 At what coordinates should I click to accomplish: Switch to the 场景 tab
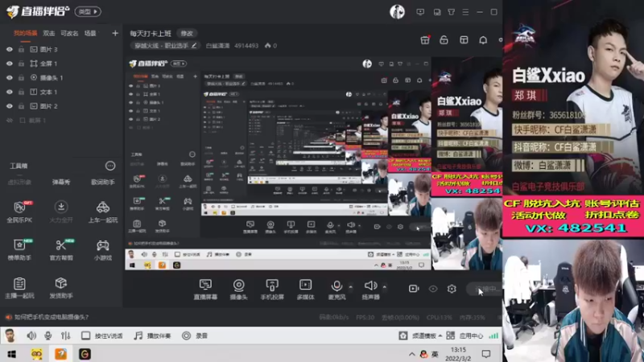90,33
